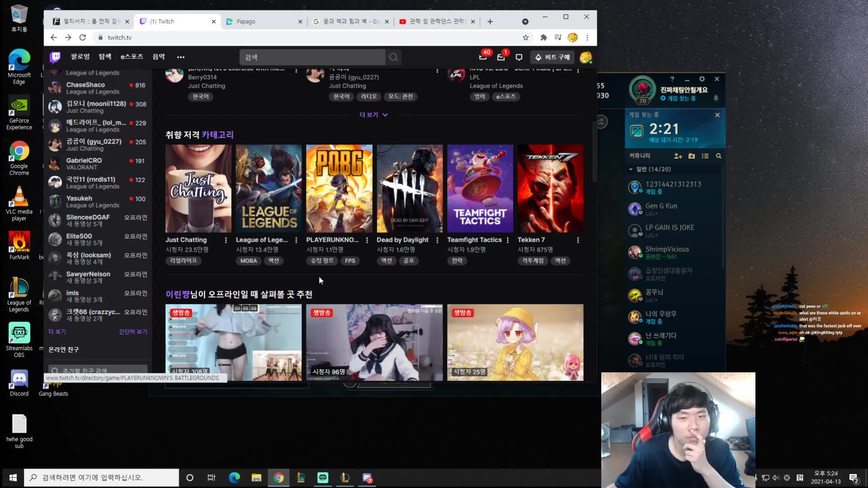This screenshot has width=868, height=488.
Task: Open Windows Start menu
Action: click(13, 478)
